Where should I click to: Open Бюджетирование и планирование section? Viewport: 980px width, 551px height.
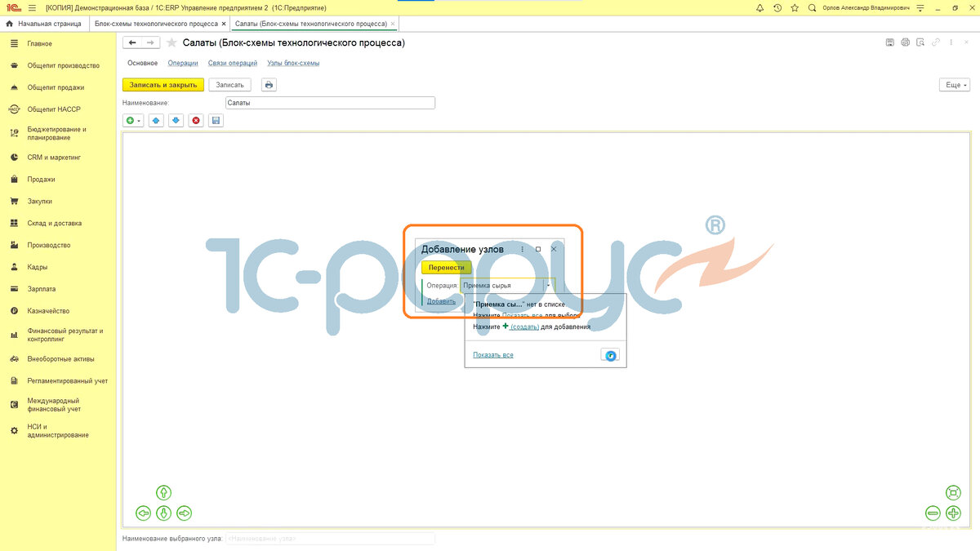coord(59,133)
